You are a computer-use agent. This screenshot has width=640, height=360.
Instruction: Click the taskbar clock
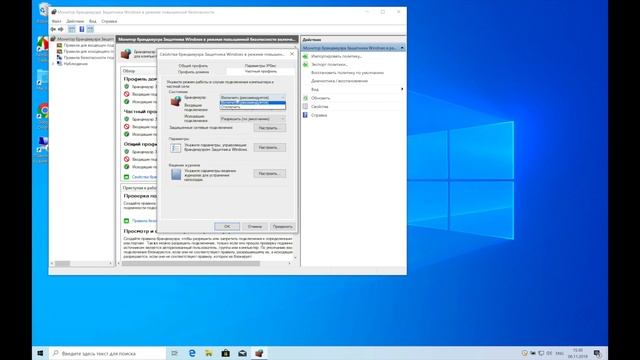pyautogui.click(x=578, y=353)
